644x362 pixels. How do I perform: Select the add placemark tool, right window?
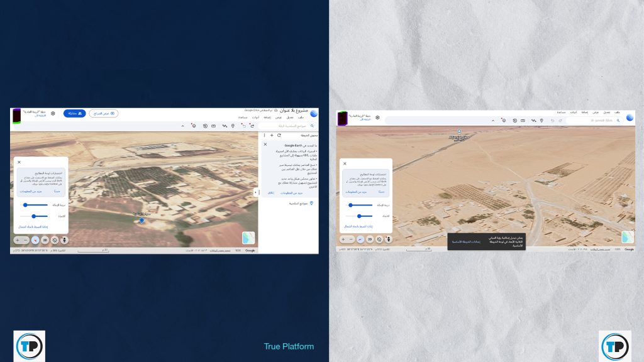[541, 121]
